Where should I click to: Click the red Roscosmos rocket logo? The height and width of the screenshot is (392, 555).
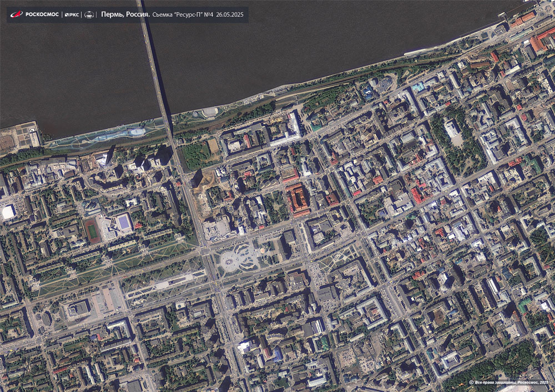pyautogui.click(x=16, y=14)
